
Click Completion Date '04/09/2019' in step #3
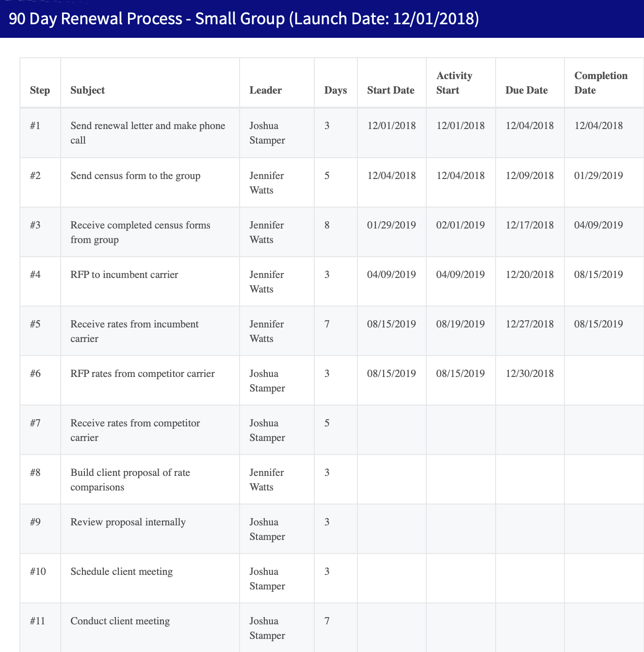click(x=598, y=225)
